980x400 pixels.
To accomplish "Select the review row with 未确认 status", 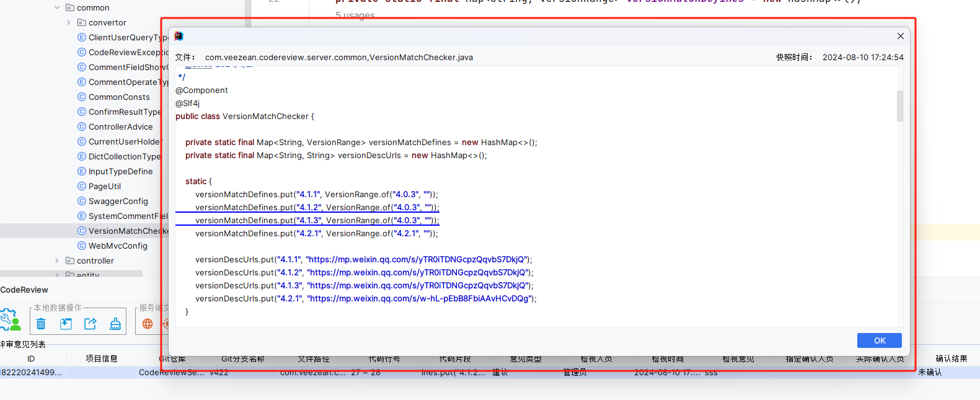I will click(x=930, y=372).
